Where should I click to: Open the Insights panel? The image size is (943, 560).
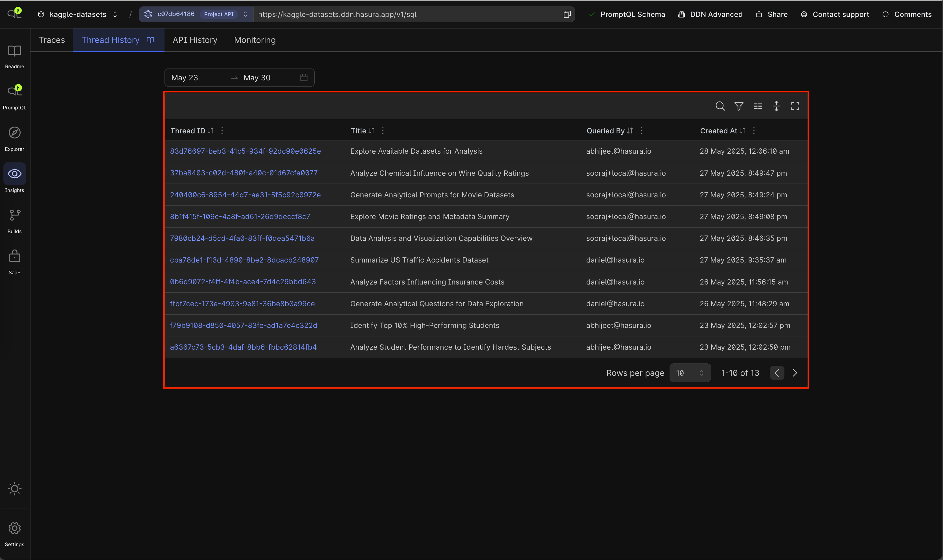(x=14, y=177)
